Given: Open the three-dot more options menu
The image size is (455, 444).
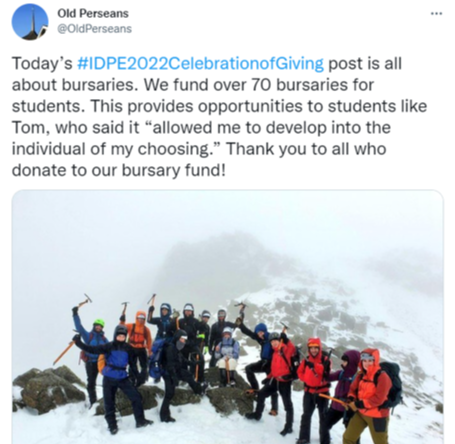Looking at the screenshot, I should 436,14.
